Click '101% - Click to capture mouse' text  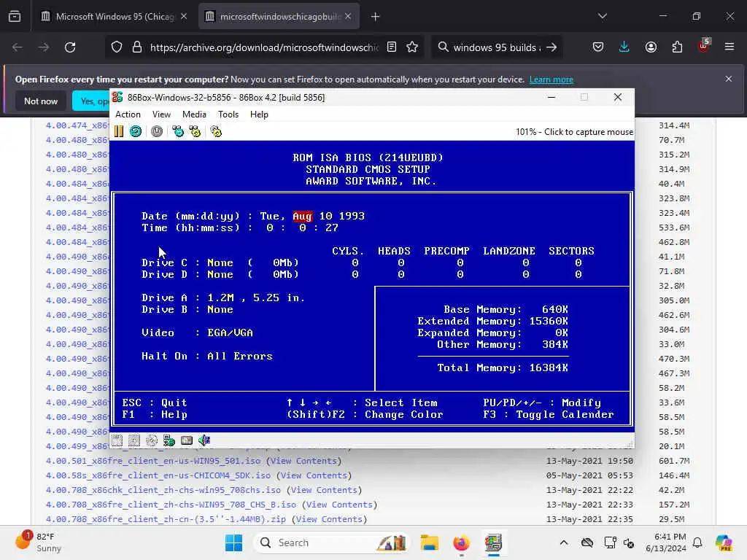(x=574, y=132)
